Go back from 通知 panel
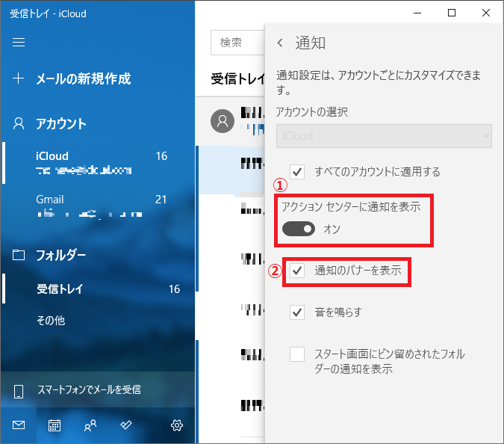Screen dimensions: 504x444 (x=280, y=43)
